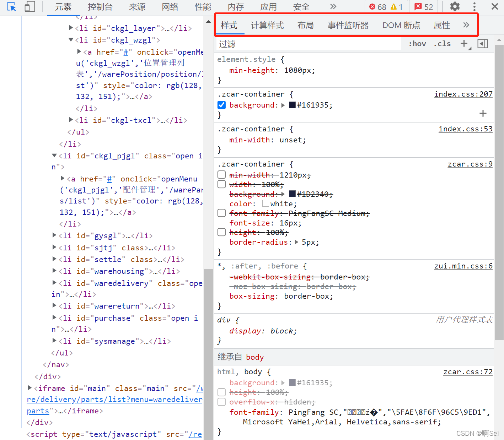Click the warning count badge
The width and height of the screenshot is (504, 440).
click(397, 7)
